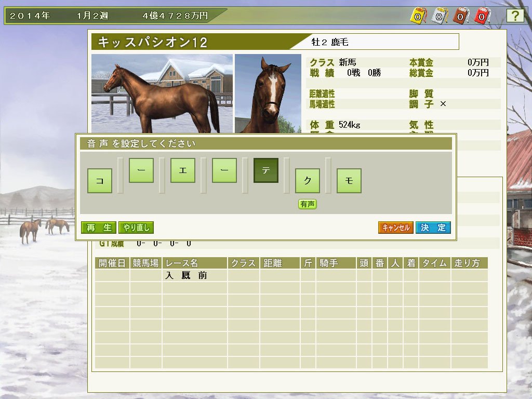Click the red charm icon in the top bar
The width and height of the screenshot is (532, 399).
pos(482,16)
